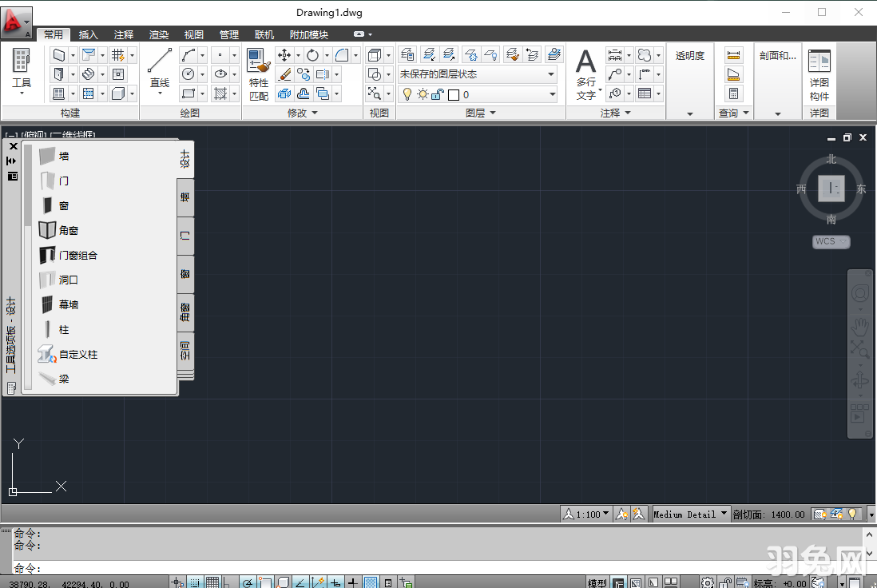Screen dimensions: 877x588
Task: Select the 门 (Door) tool in the palette
Action: pos(64,181)
